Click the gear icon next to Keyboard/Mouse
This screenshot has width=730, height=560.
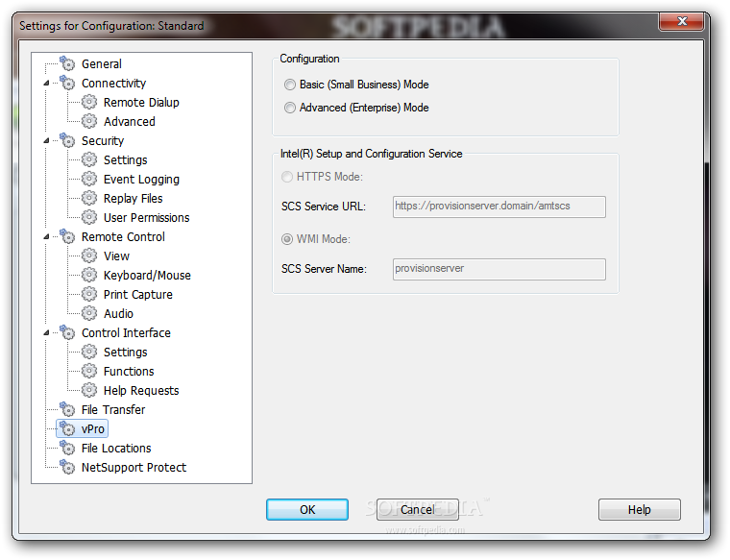[89, 275]
